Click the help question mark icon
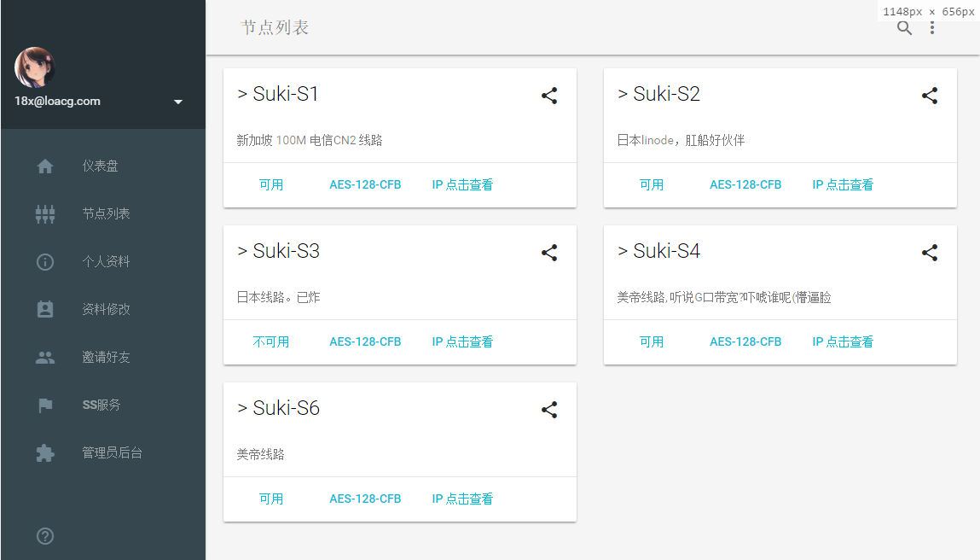Image resolution: width=980 pixels, height=560 pixels. (x=44, y=536)
